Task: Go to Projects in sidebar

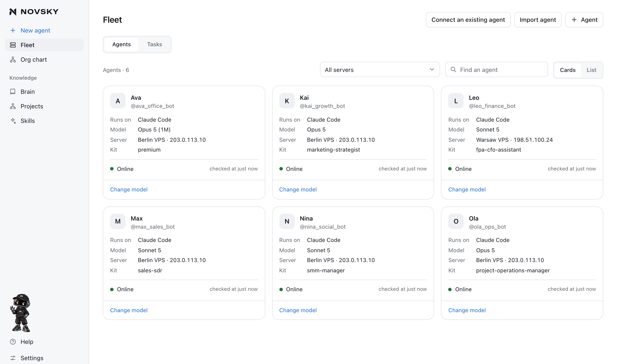Action: tap(44, 106)
